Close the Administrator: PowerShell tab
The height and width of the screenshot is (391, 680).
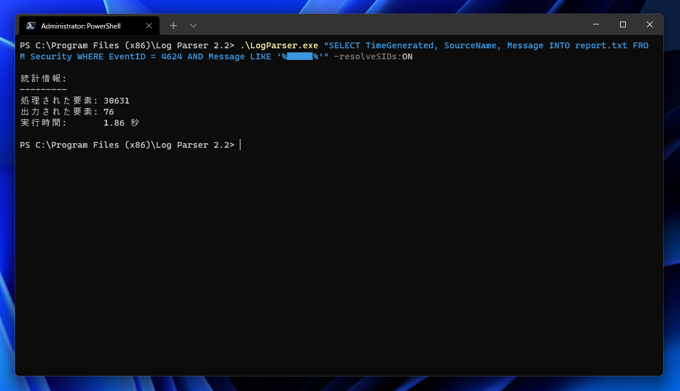coord(149,26)
